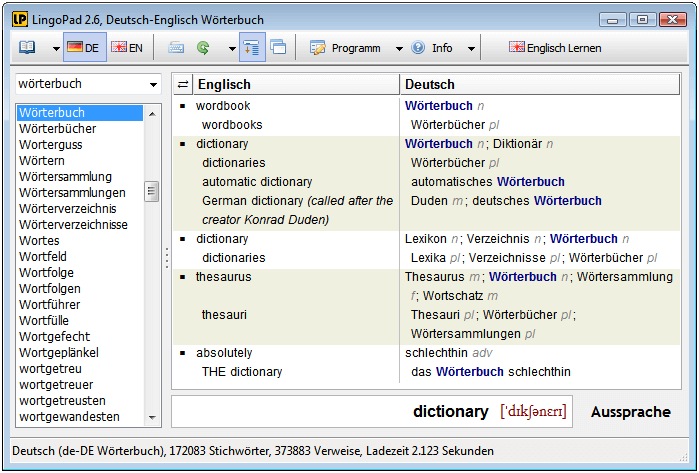Toggle the EN English language button
The height and width of the screenshot is (473, 699).
(x=127, y=47)
